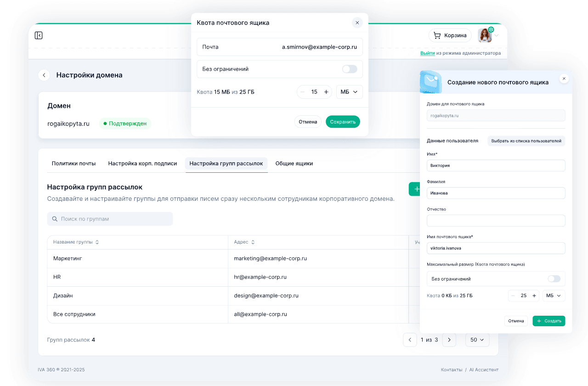Collapse the sidebar with the panel icon

[x=39, y=35]
